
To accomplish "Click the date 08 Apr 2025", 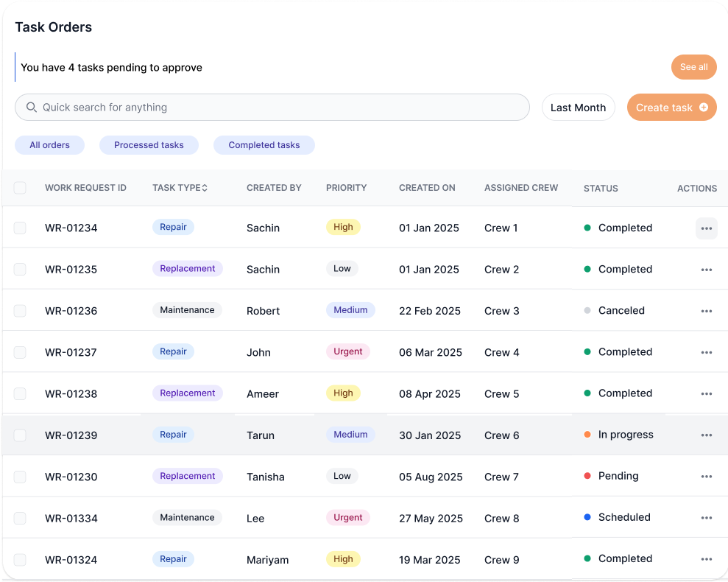I will (429, 393).
